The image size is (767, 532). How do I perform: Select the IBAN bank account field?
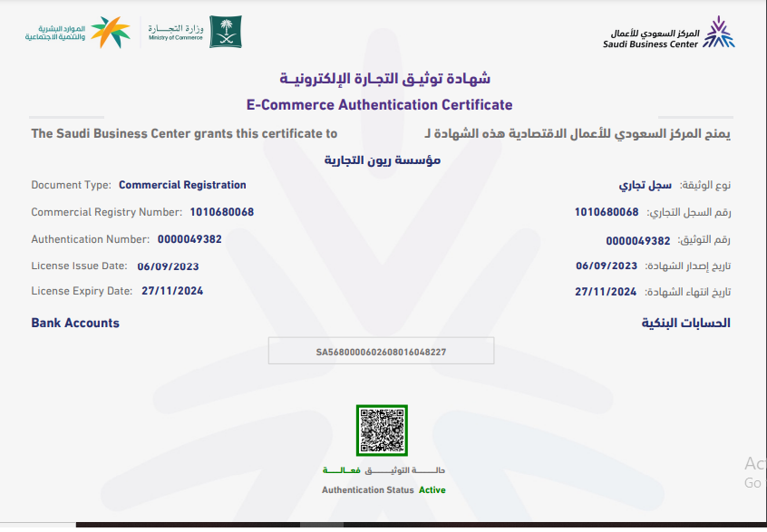[381, 351]
